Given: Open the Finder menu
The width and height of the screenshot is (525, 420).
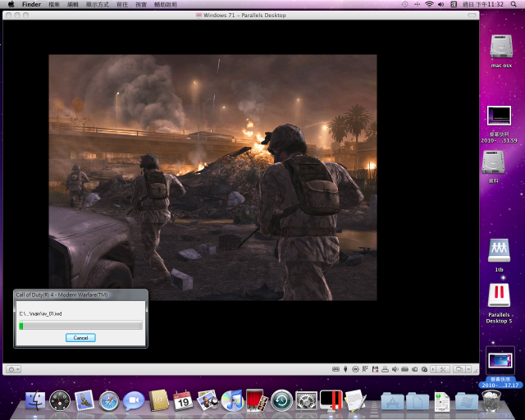Looking at the screenshot, I should (x=31, y=4).
